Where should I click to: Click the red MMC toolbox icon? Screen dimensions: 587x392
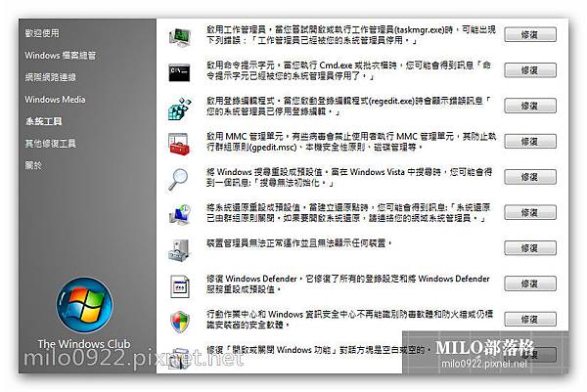(x=179, y=144)
